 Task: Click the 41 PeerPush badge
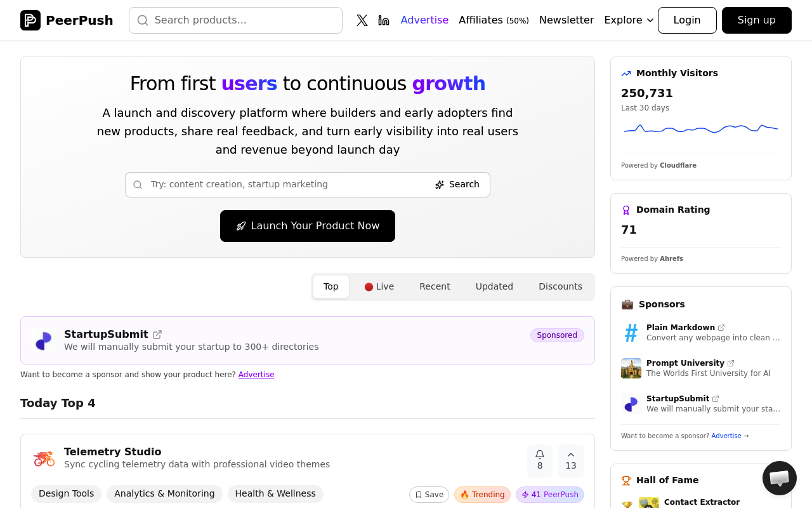tap(550, 495)
